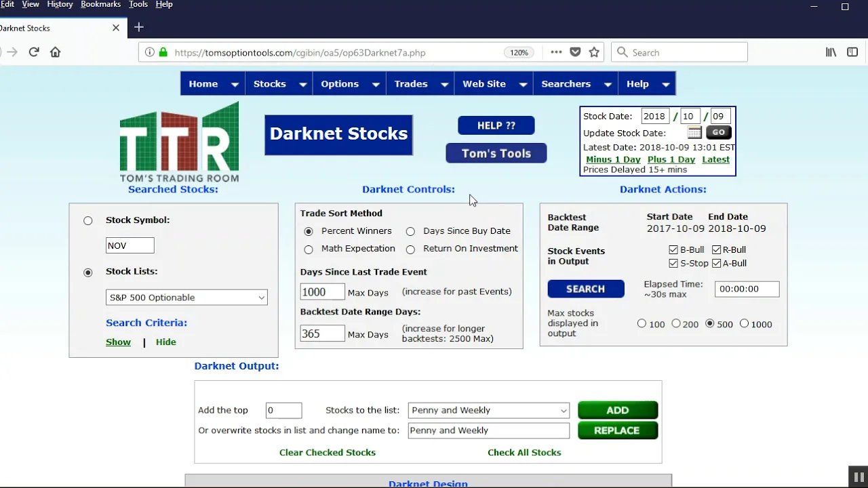Choose Math Expectation sort method

[x=309, y=249]
